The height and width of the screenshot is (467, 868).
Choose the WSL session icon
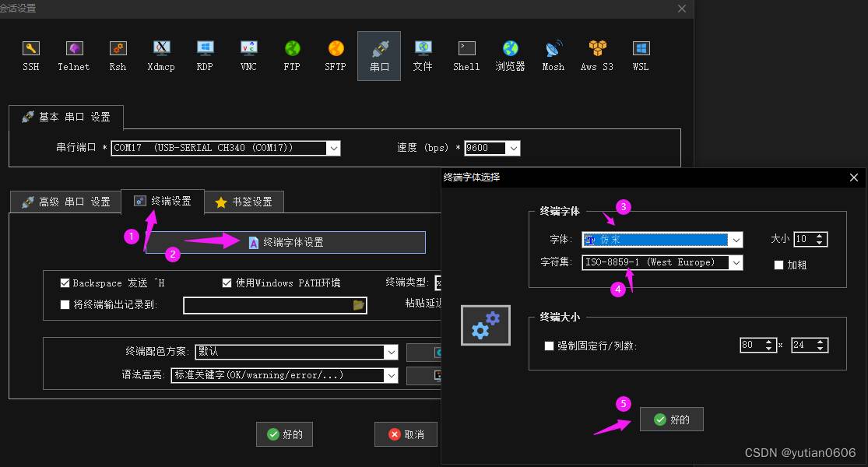pyautogui.click(x=641, y=56)
